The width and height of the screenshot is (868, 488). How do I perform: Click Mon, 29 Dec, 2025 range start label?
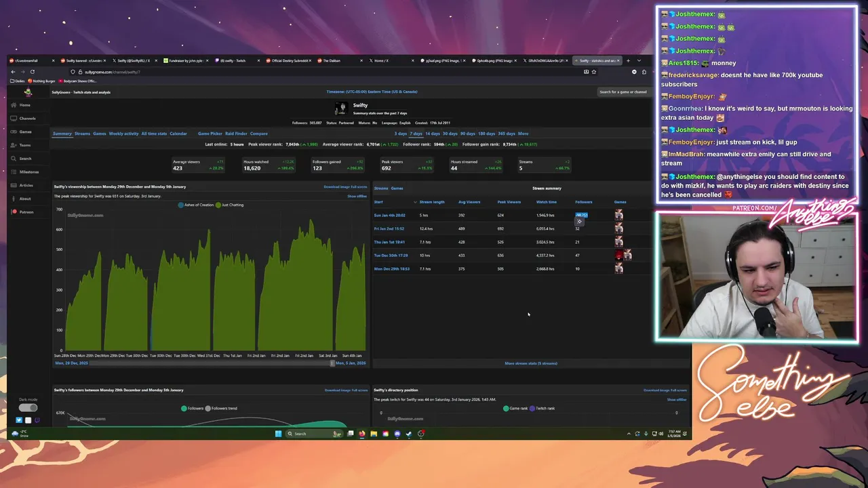(x=71, y=363)
